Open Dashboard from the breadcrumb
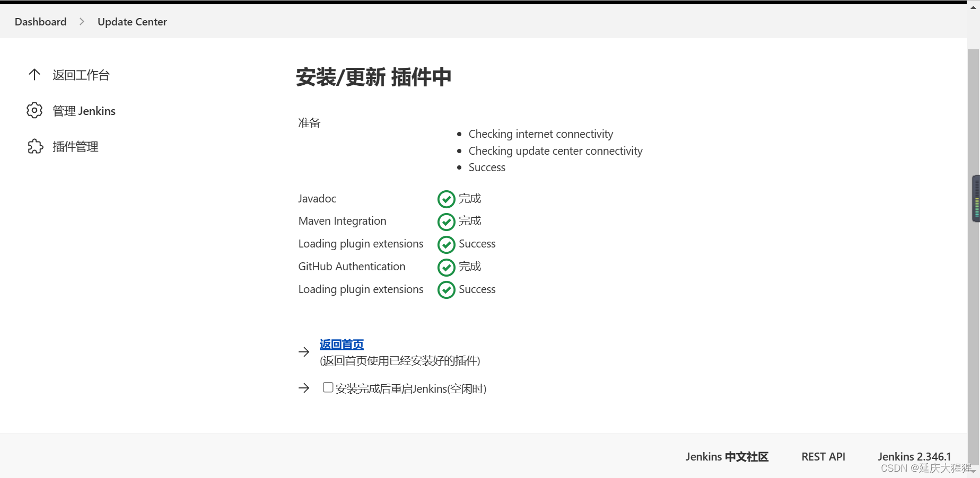 pyautogui.click(x=40, y=22)
